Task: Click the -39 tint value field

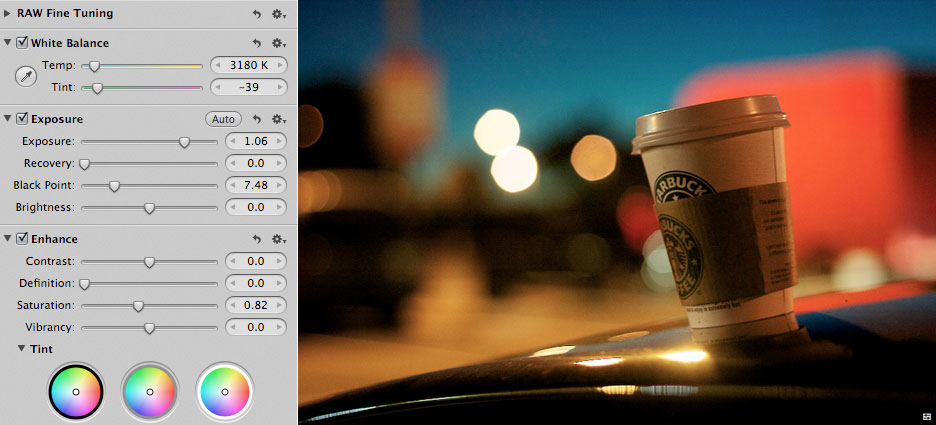Action: [250, 87]
